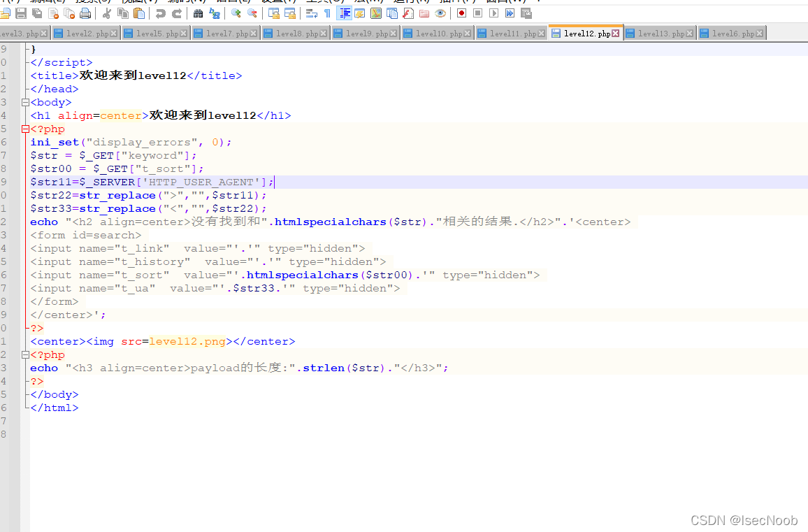Close the level2.php tab
Image resolution: width=808 pixels, height=532 pixels.
(x=113, y=34)
